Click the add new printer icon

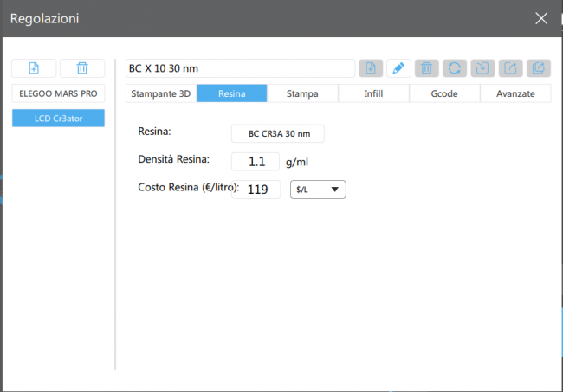(34, 68)
